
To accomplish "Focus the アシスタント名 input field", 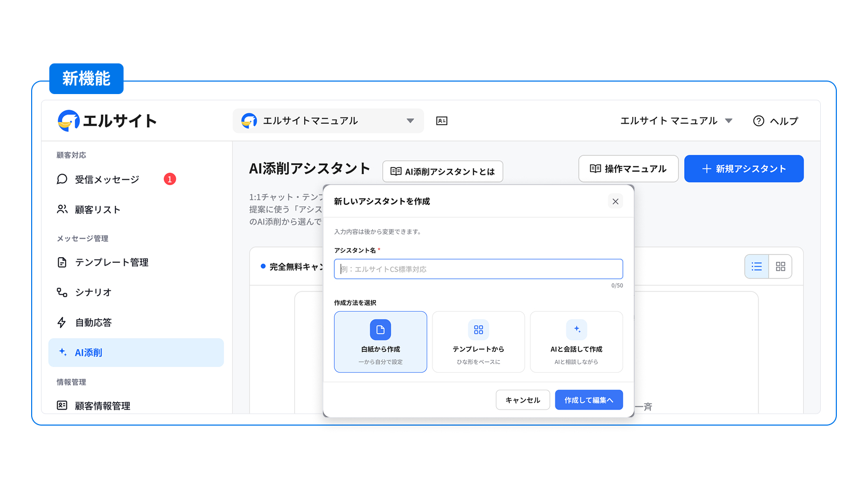I will (478, 269).
